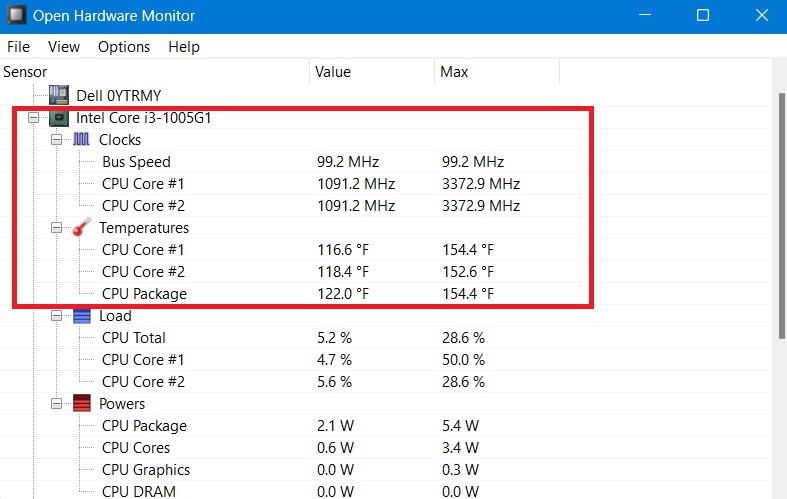Open the Options menu
This screenshot has height=499, width=787.
pyautogui.click(x=124, y=47)
